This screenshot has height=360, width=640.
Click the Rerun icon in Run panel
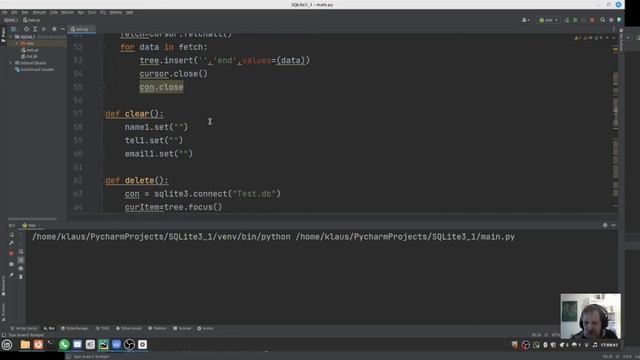[x=11, y=235]
